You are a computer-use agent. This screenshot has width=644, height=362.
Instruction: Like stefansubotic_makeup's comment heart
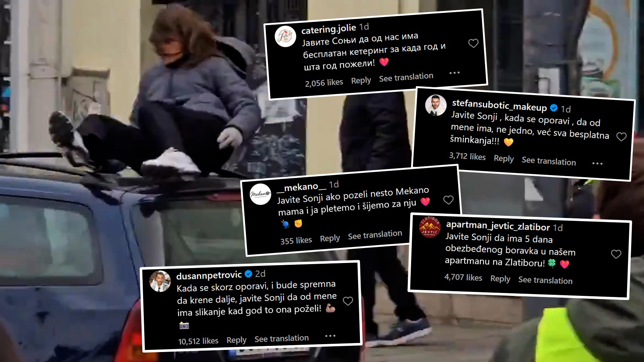tap(621, 137)
